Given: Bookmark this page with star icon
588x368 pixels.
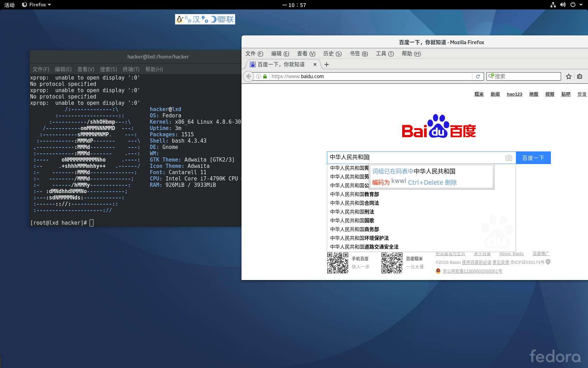Looking at the screenshot, I should click(569, 76).
